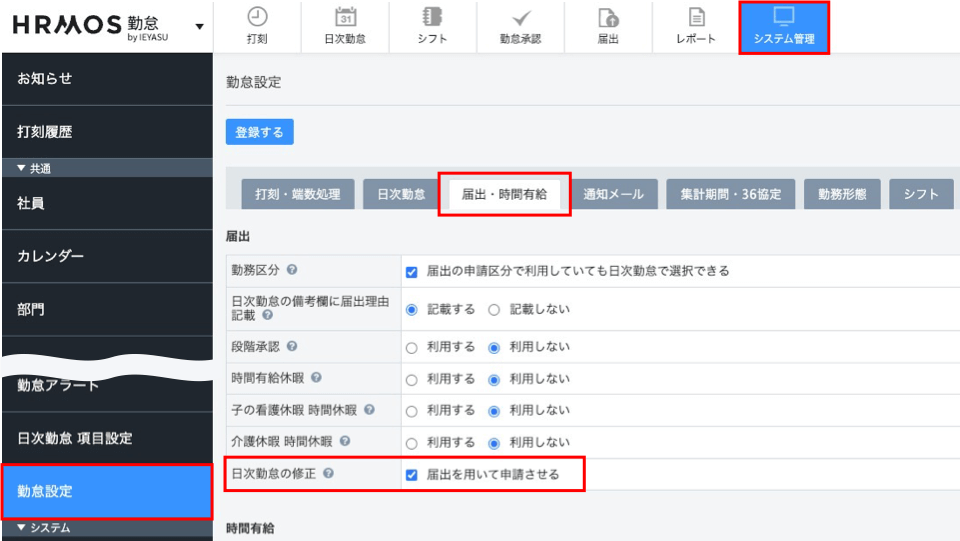This screenshot has height=541, width=960.
Task: Open dropdown arrow beside HRMOS勤怠 logo
Action: (x=199, y=26)
